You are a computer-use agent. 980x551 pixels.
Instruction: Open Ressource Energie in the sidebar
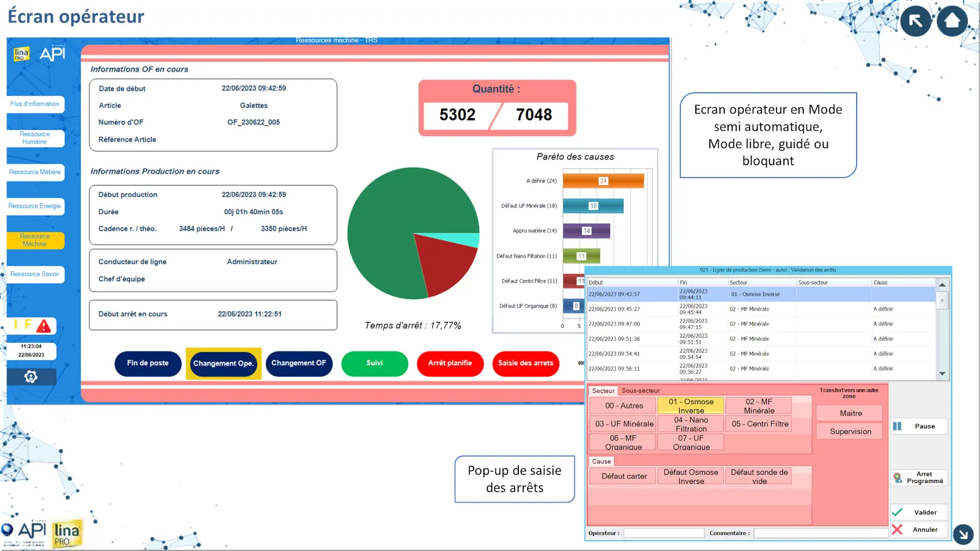point(35,206)
